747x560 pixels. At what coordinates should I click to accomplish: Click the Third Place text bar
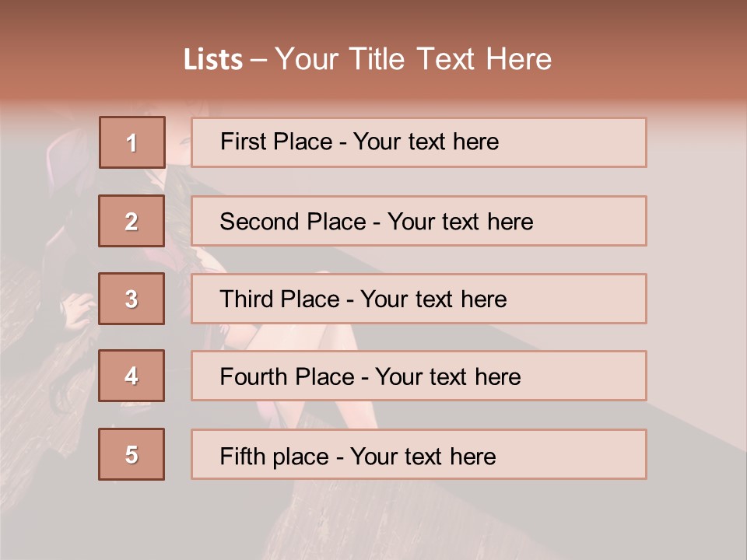(x=419, y=299)
